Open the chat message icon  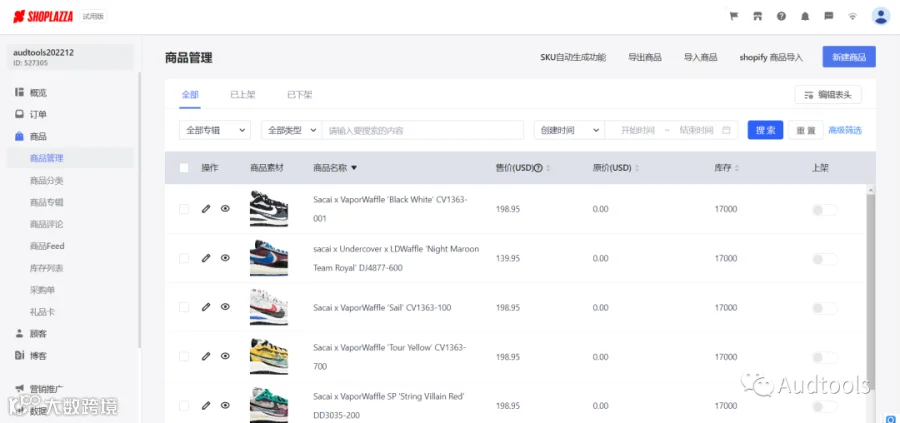[829, 16]
